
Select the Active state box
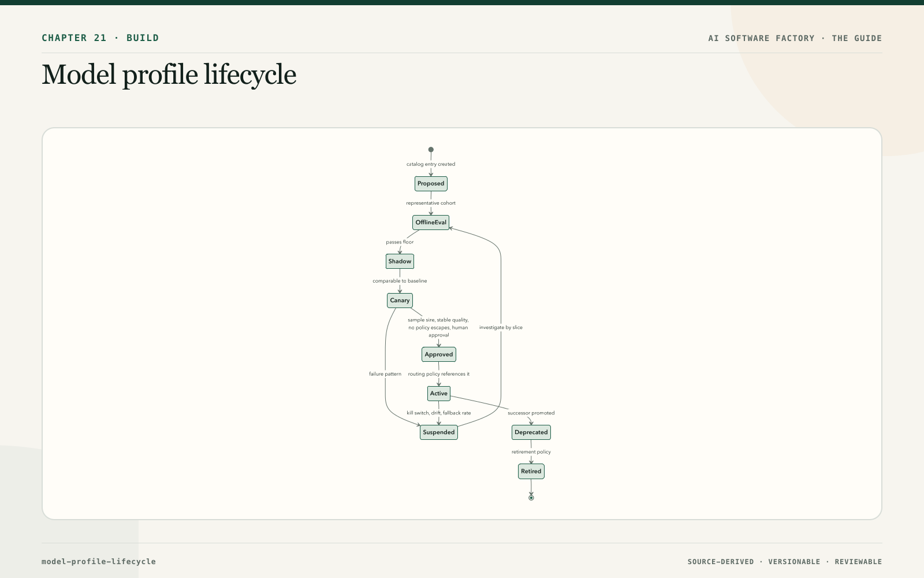(x=439, y=394)
